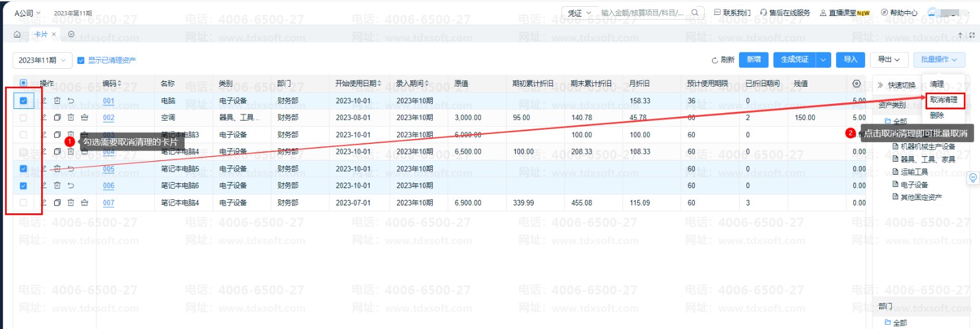
Task: Undo cleanup on card 001 with revert arrow
Action: pyautogui.click(x=71, y=100)
